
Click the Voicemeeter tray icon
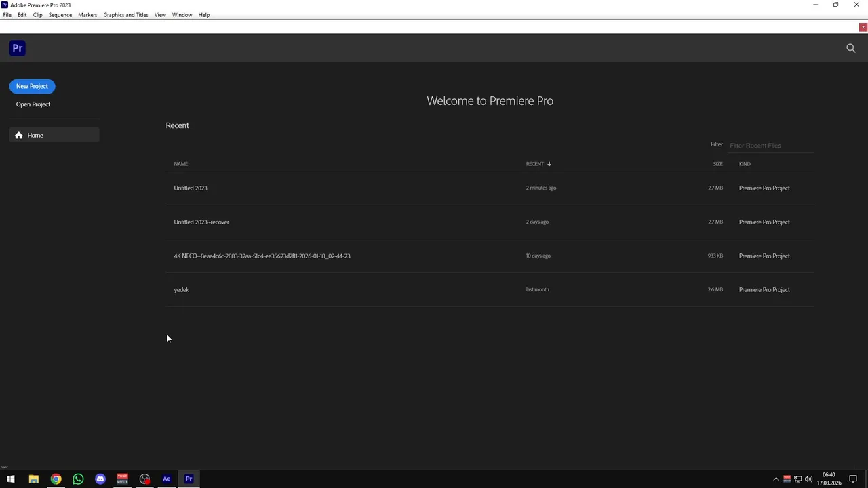pyautogui.click(x=787, y=479)
